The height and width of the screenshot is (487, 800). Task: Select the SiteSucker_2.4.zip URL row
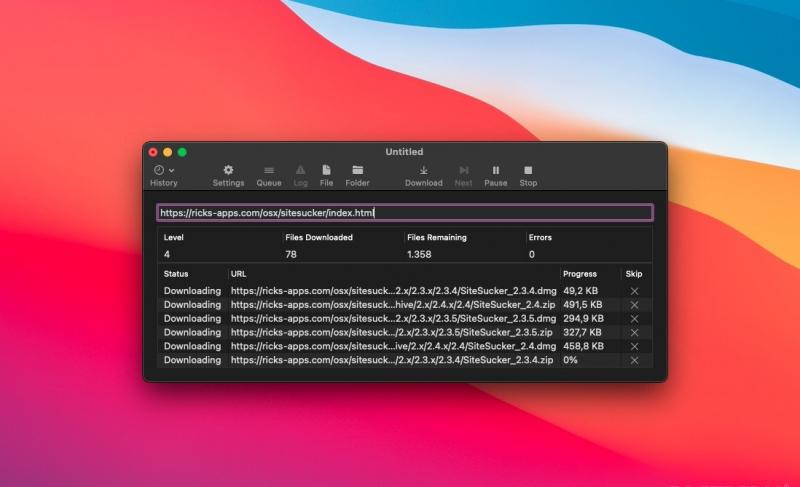[393, 304]
